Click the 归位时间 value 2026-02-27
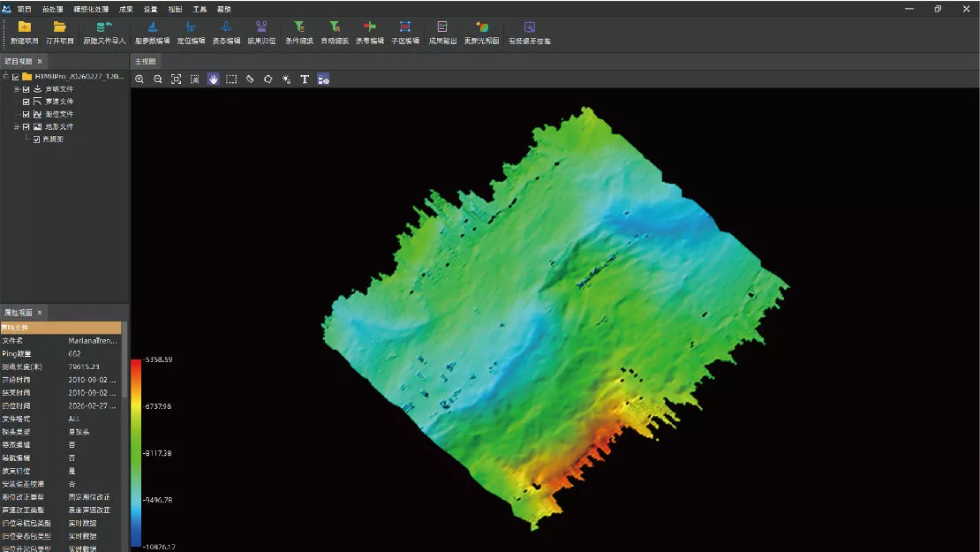Screen dimensions: 980x552 [x=92, y=405]
